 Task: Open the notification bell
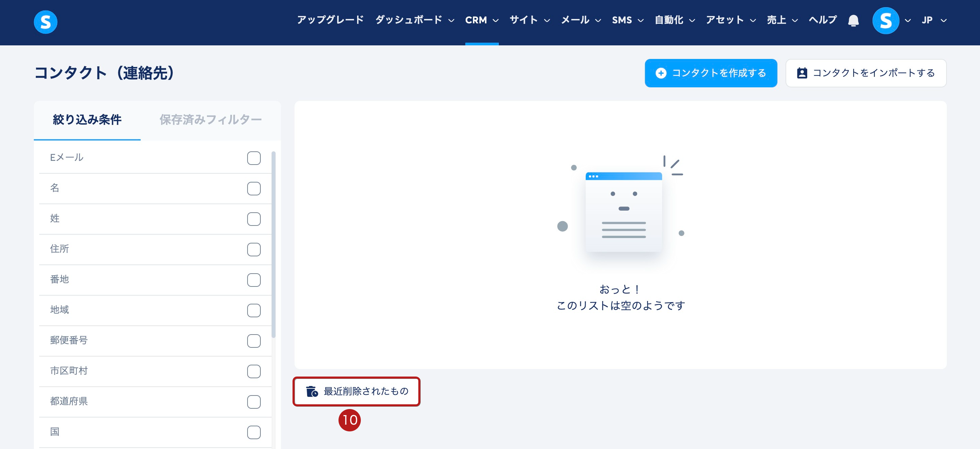click(853, 21)
